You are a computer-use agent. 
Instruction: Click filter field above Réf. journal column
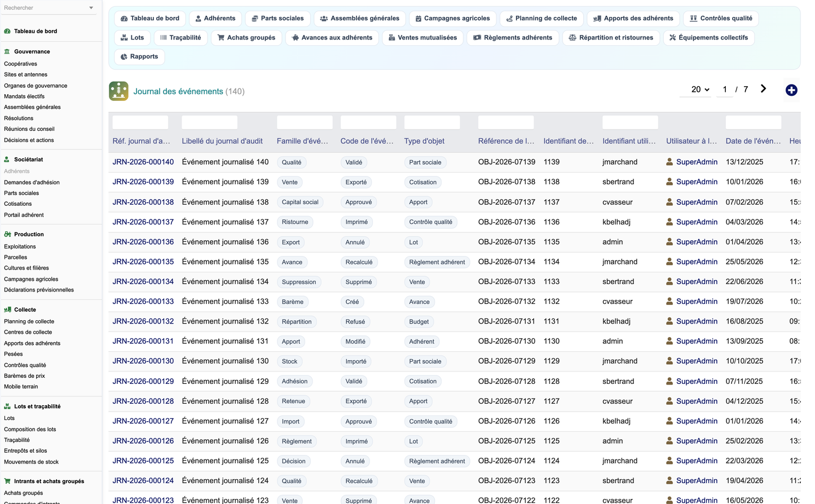(140, 122)
